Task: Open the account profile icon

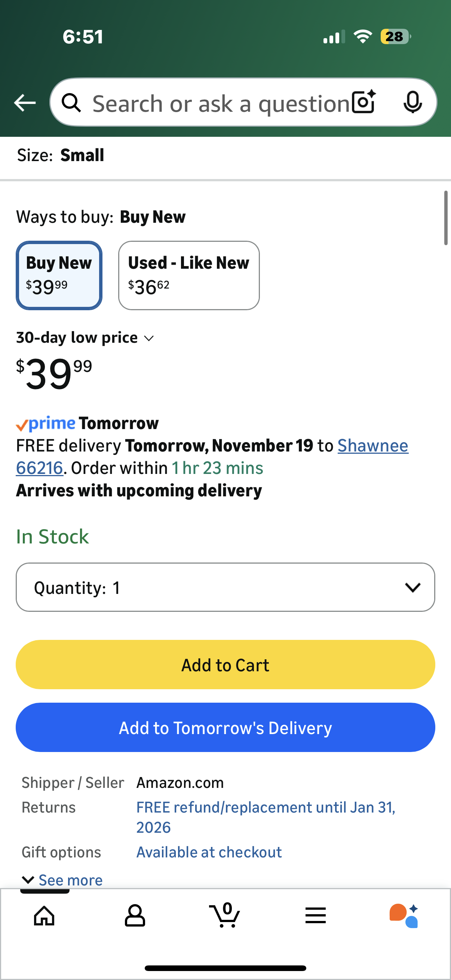Action: point(135,916)
